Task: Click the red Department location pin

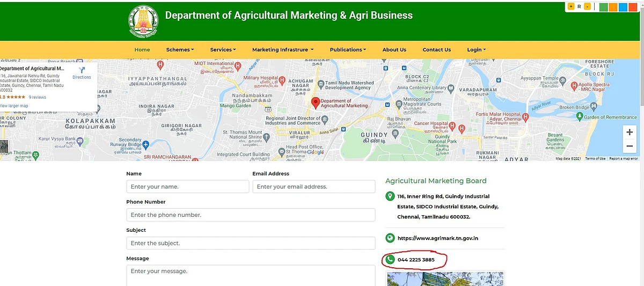Action: click(316, 102)
